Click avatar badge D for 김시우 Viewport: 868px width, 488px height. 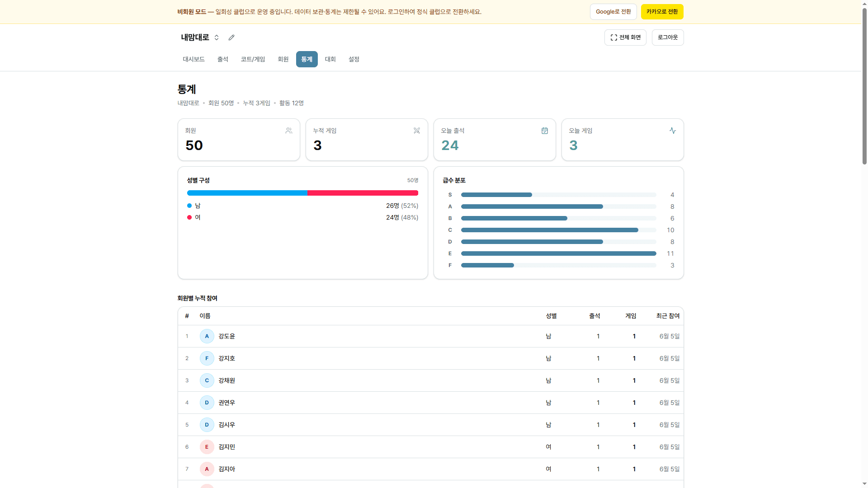207,425
